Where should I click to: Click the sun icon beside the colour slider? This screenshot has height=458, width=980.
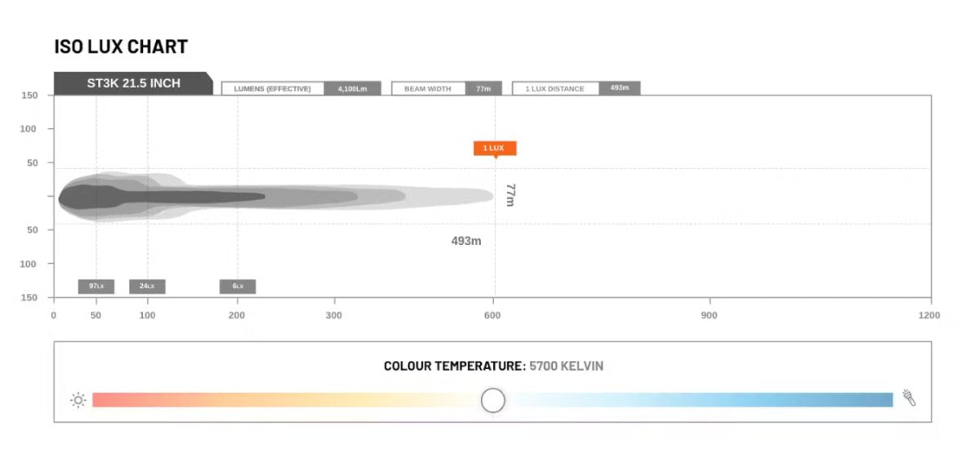point(78,400)
